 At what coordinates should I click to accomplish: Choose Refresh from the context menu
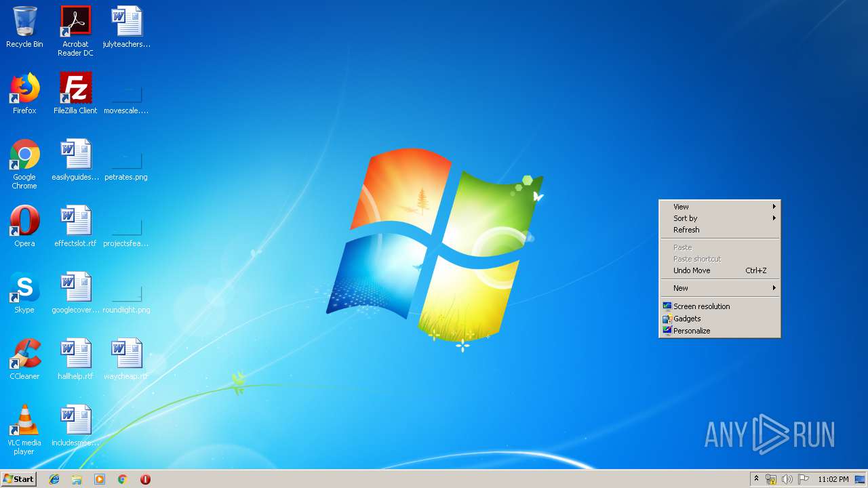719,230
